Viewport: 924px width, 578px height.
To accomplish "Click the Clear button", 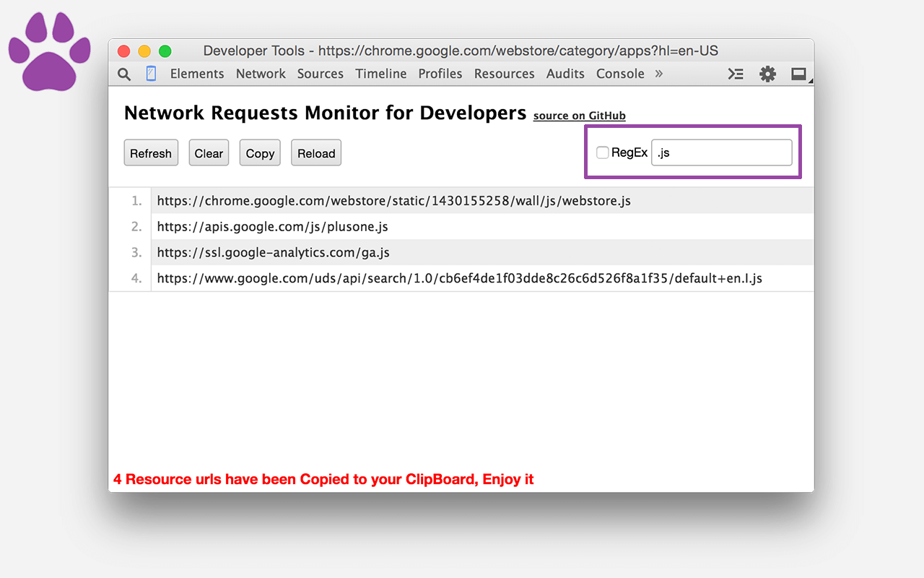I will (x=209, y=153).
